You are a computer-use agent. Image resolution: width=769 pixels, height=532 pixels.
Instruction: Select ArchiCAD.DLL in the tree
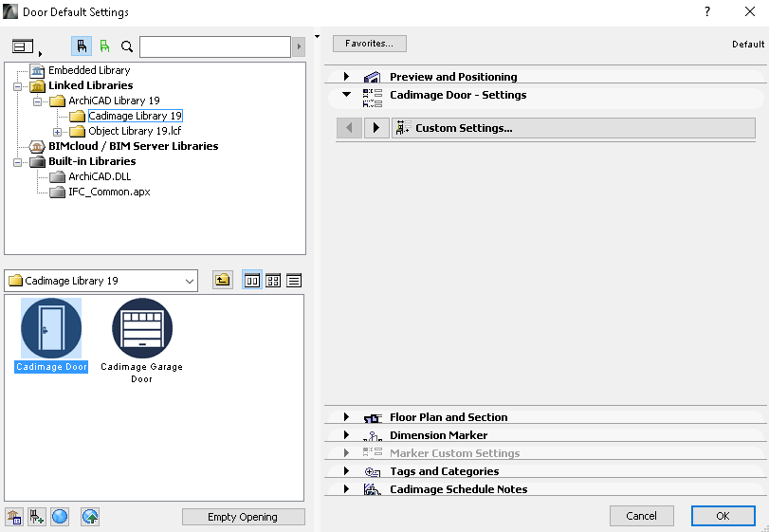pyautogui.click(x=100, y=176)
